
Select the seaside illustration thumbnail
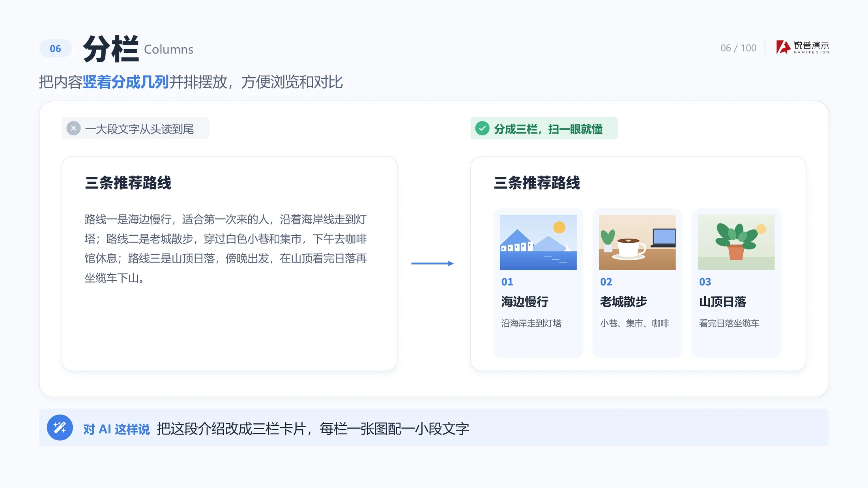(538, 242)
